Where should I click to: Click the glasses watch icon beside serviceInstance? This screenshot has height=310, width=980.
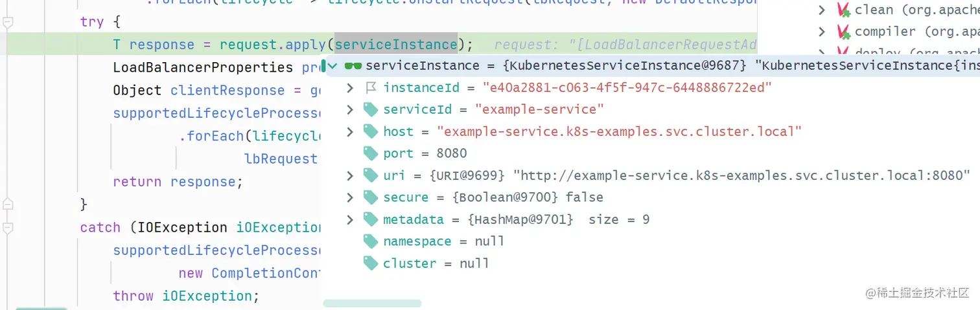pos(353,66)
